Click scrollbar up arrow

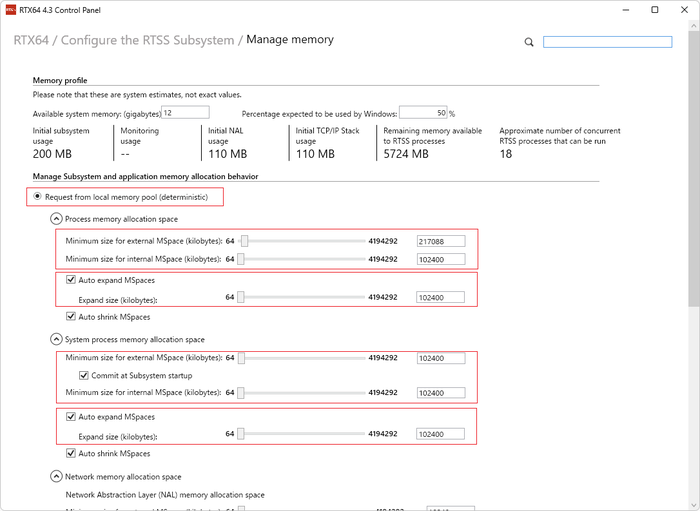click(694, 26)
